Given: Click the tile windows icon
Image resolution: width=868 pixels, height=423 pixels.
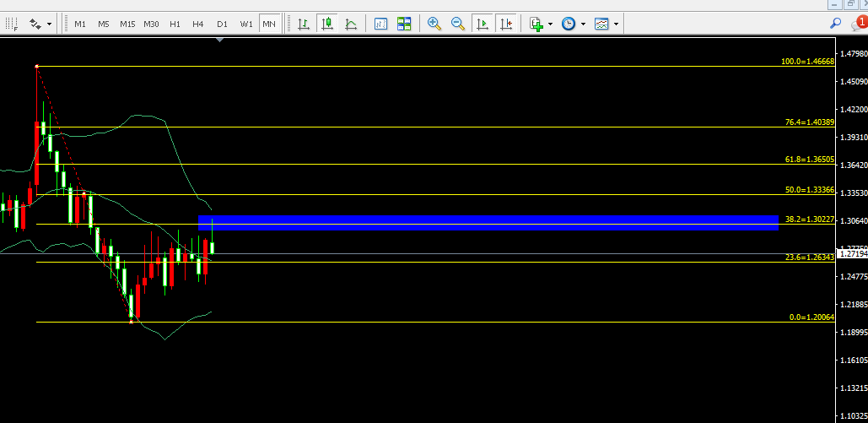Looking at the screenshot, I should point(404,24).
